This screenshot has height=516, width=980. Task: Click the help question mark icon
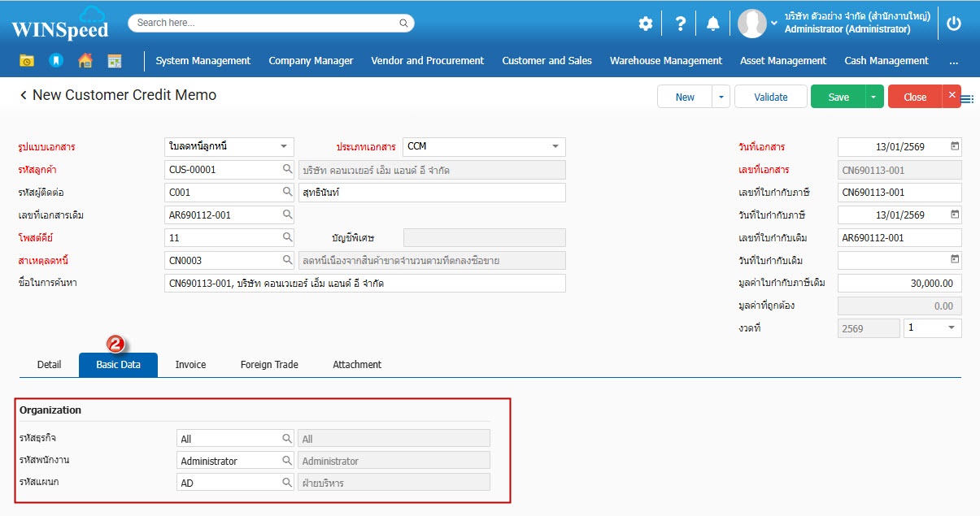click(x=681, y=24)
